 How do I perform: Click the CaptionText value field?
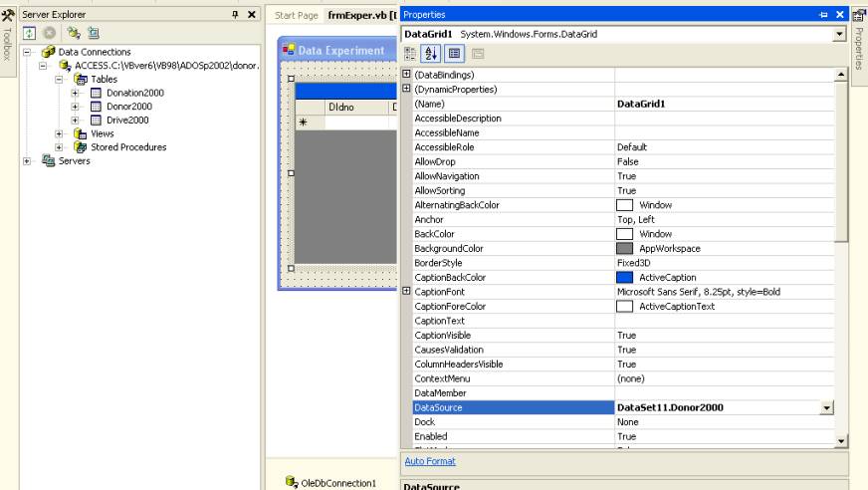click(724, 321)
